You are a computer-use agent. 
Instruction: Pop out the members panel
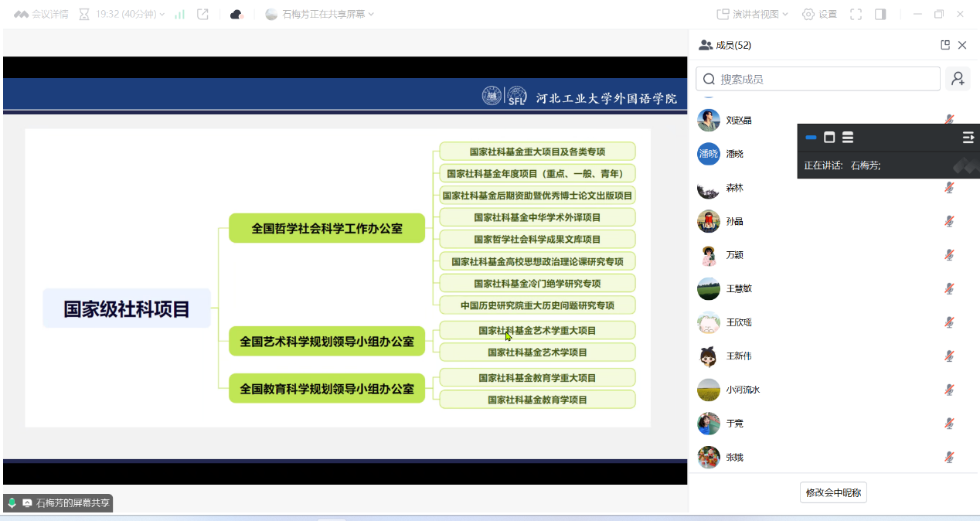[x=944, y=45]
